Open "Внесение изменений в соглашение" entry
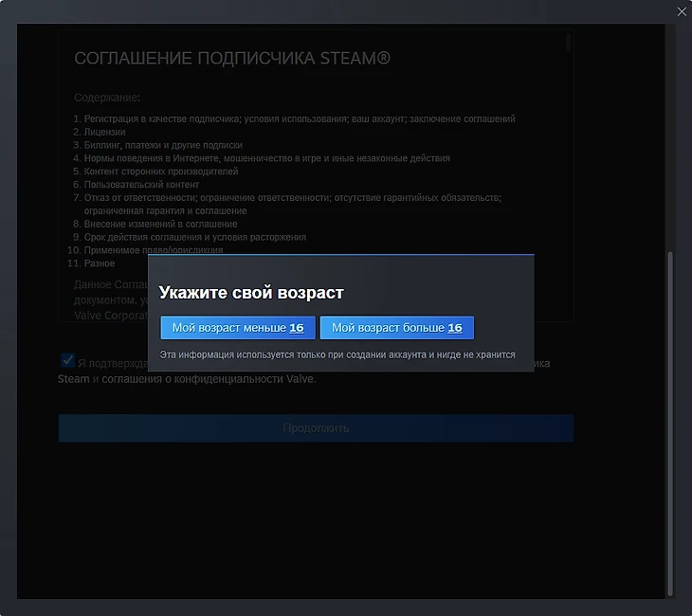This screenshot has width=692, height=616. [160, 224]
